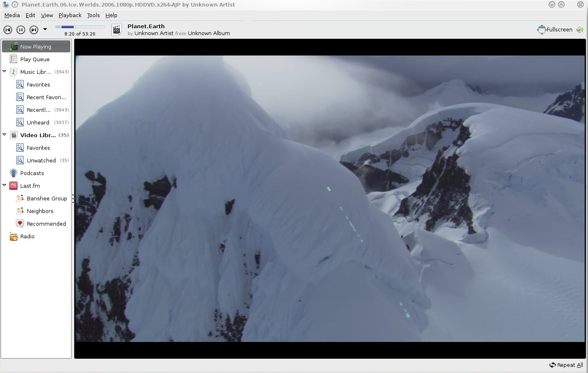
Task: Click the Podcasts icon
Action: pyautogui.click(x=13, y=173)
